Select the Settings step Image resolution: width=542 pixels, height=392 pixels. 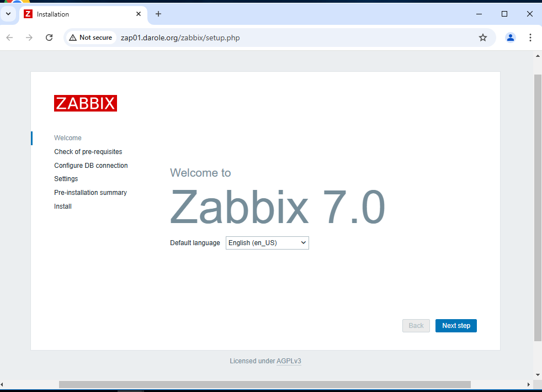(x=66, y=179)
